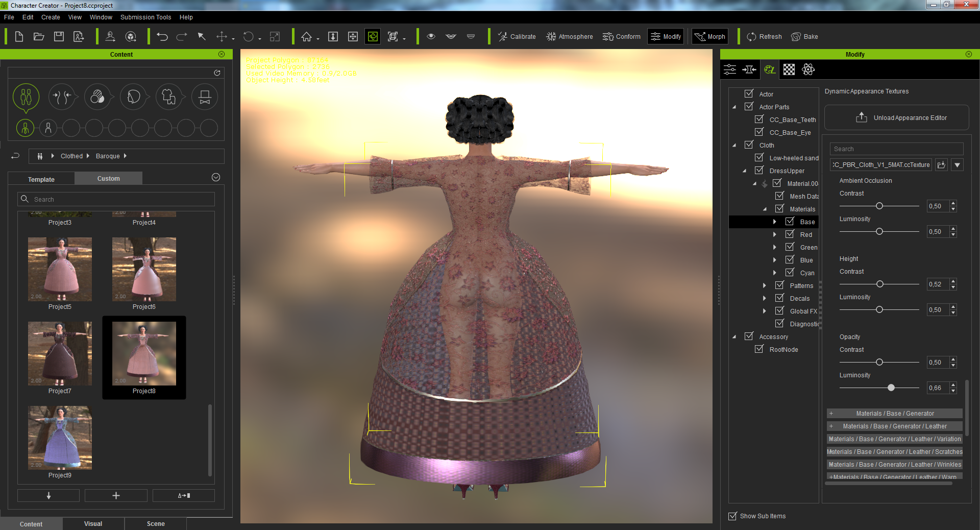The height and width of the screenshot is (530, 980).
Task: Click the Undo arrow icon
Action: click(162, 37)
